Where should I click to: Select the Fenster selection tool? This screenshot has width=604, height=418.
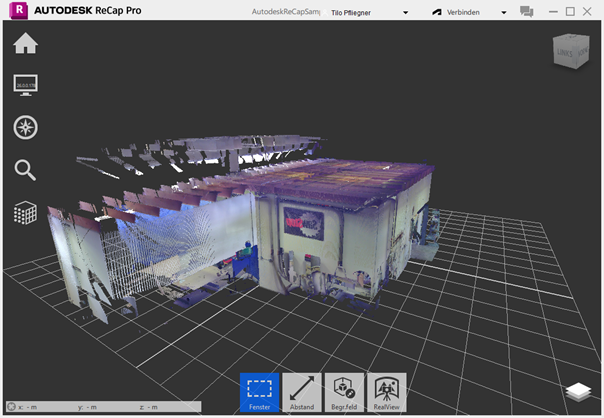tap(259, 393)
